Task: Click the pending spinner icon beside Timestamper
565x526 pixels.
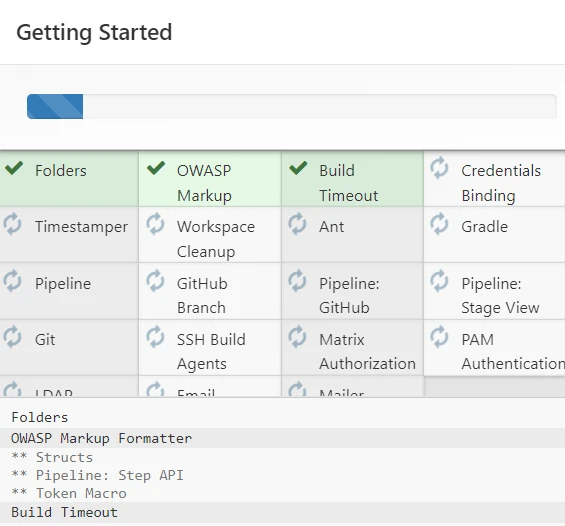Action: (x=13, y=224)
